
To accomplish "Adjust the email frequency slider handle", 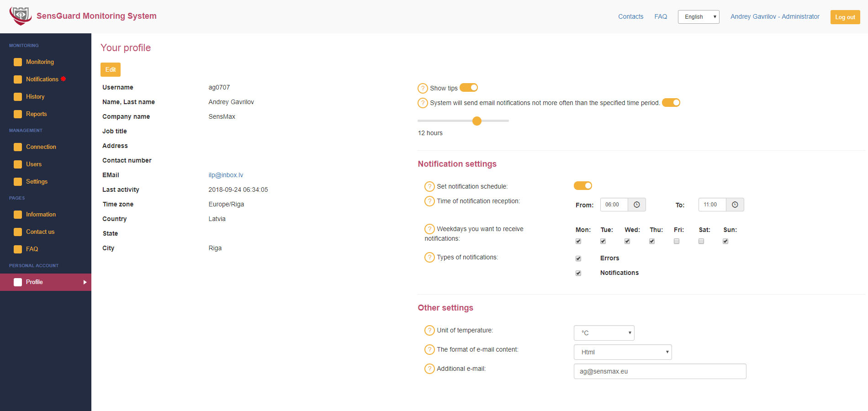I will pos(476,121).
